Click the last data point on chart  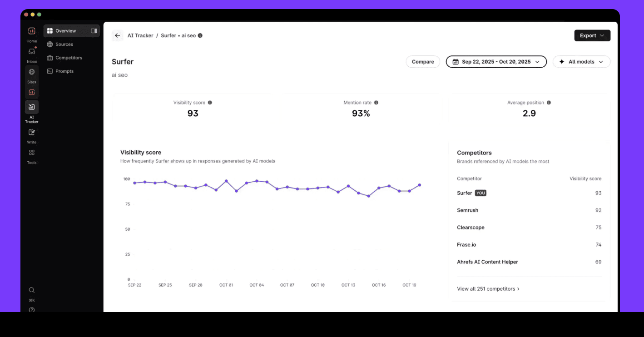(x=420, y=185)
